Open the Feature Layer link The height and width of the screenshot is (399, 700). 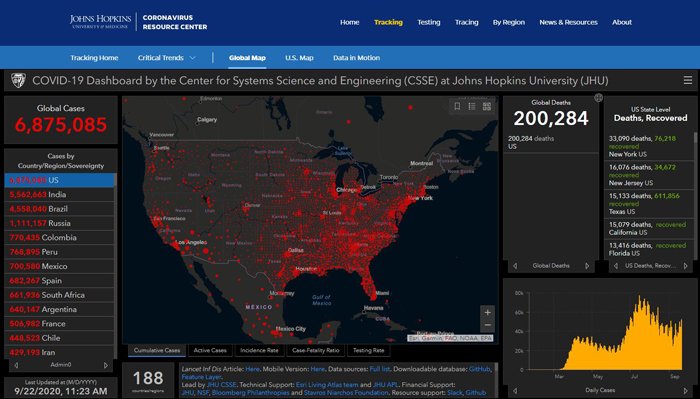point(201,377)
